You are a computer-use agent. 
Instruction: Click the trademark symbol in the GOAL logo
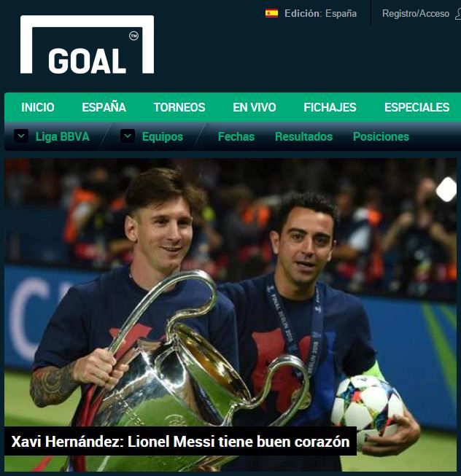tap(134, 36)
